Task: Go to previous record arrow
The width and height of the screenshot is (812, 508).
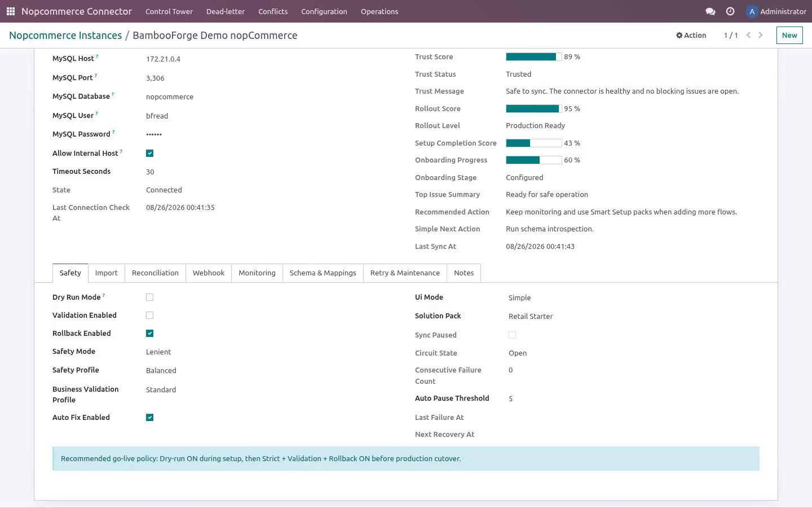Action: [748, 35]
